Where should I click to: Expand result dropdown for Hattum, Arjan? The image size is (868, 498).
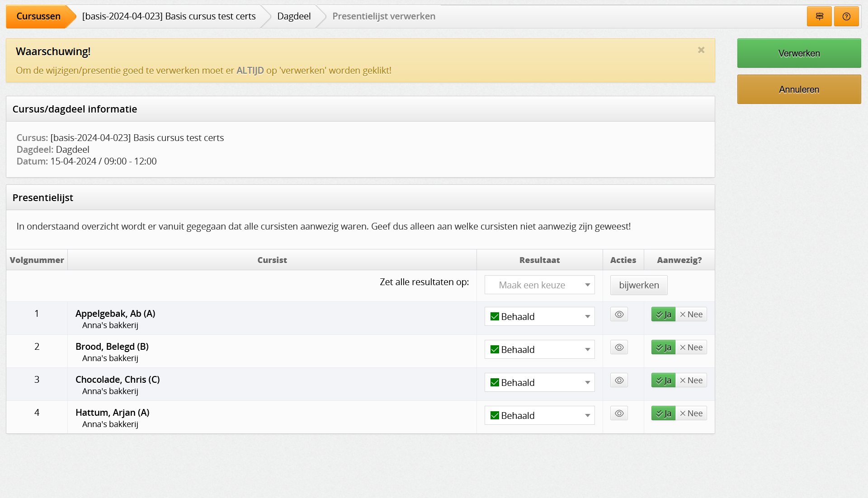point(539,416)
